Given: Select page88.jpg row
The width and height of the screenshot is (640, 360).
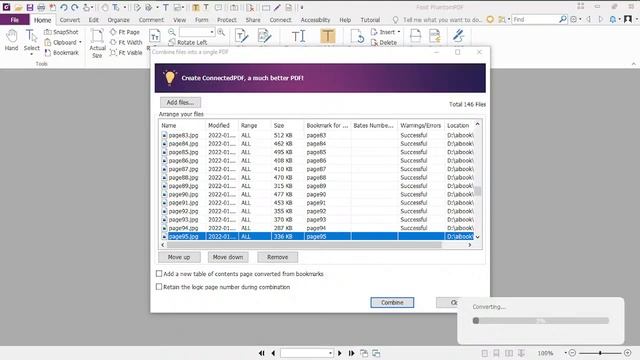Looking at the screenshot, I should (x=317, y=178).
